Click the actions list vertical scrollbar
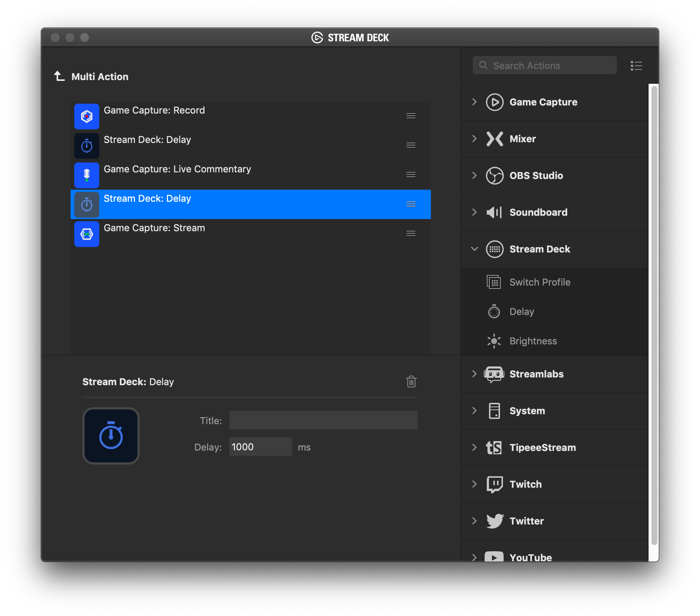The image size is (700, 616). coord(654,316)
